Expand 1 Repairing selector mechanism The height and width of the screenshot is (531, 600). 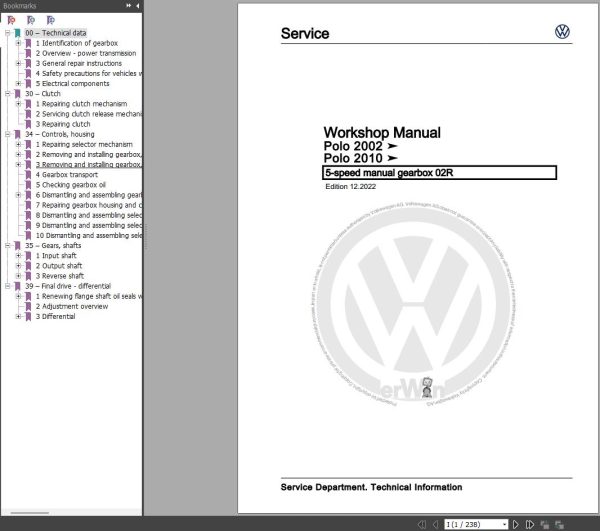pos(18,144)
